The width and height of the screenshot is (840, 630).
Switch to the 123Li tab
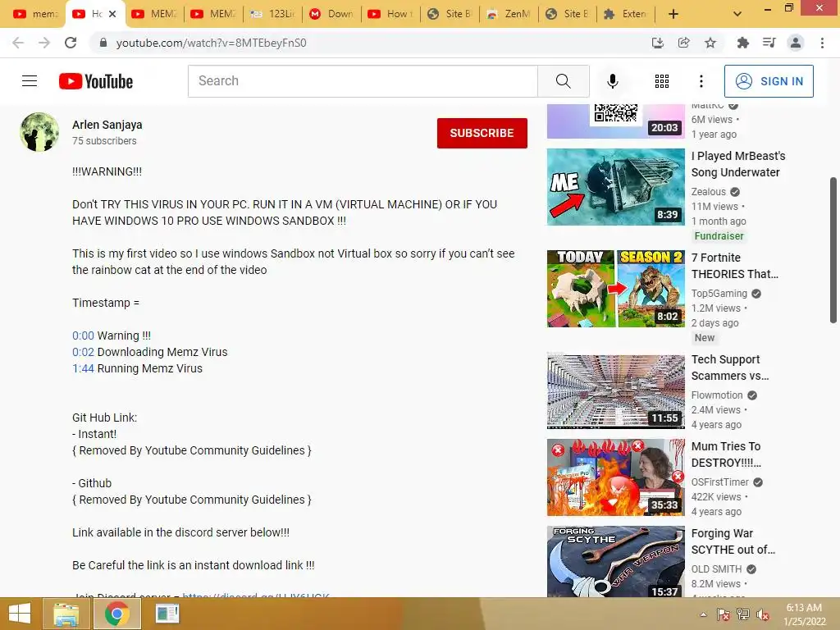click(x=272, y=14)
